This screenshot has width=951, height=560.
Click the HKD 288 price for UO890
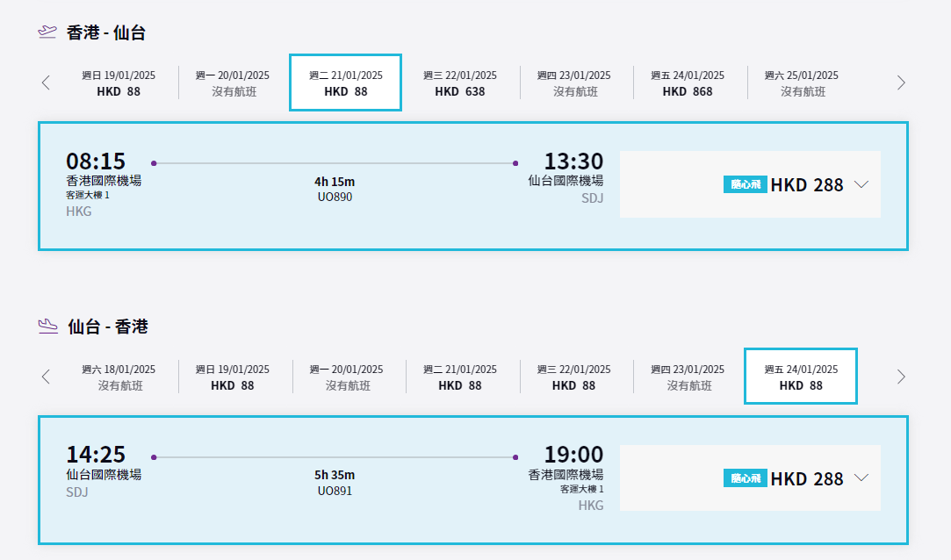(x=807, y=184)
